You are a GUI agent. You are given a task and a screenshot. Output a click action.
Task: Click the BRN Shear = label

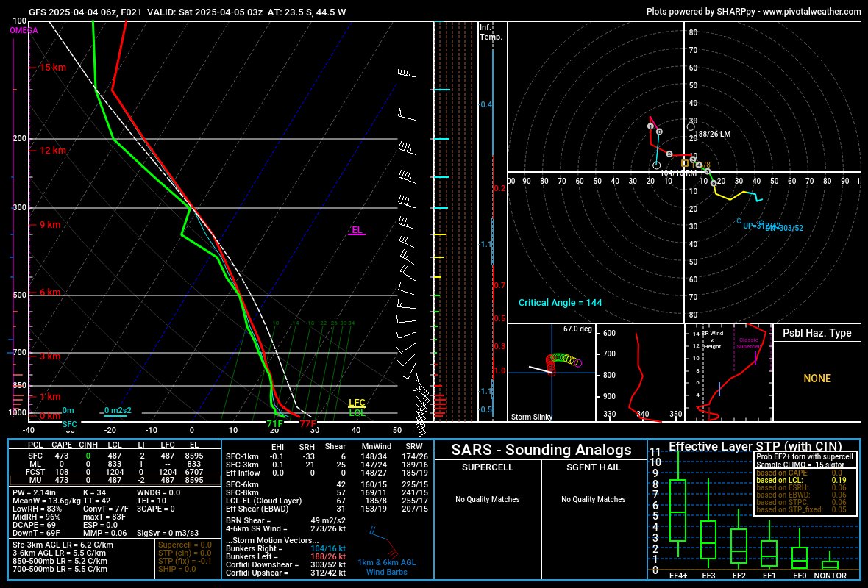pyautogui.click(x=249, y=520)
